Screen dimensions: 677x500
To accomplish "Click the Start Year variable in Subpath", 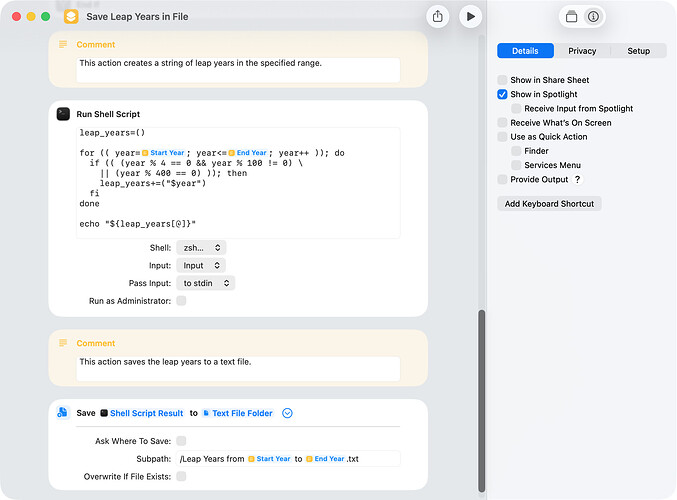I will (269, 459).
